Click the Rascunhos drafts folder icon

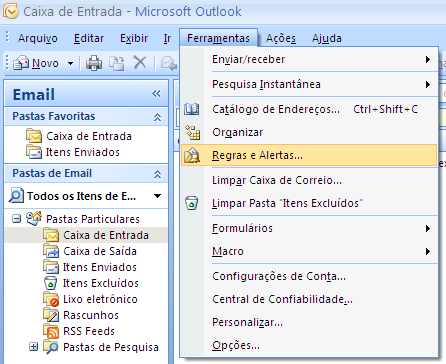click(51, 315)
